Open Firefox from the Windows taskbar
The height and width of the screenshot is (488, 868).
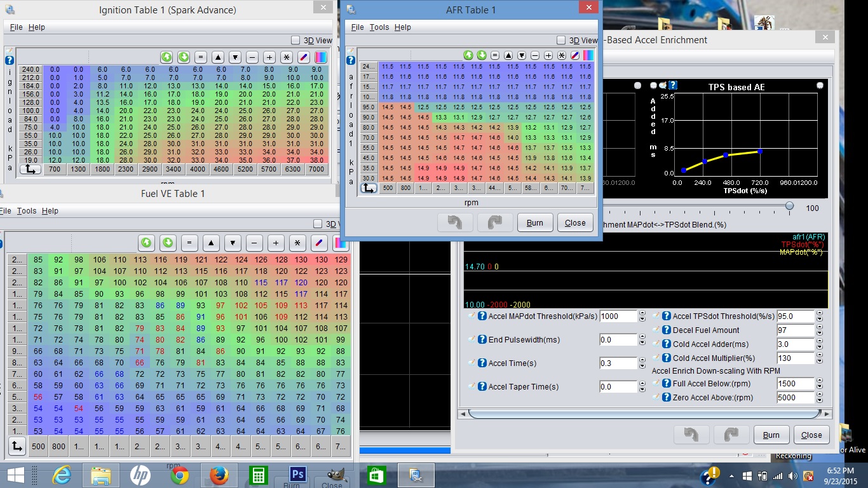click(219, 475)
